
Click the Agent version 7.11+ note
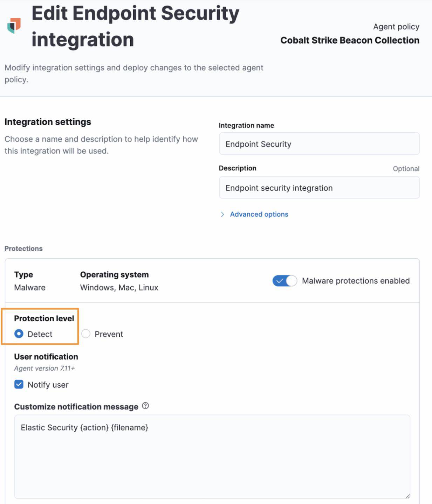44,368
